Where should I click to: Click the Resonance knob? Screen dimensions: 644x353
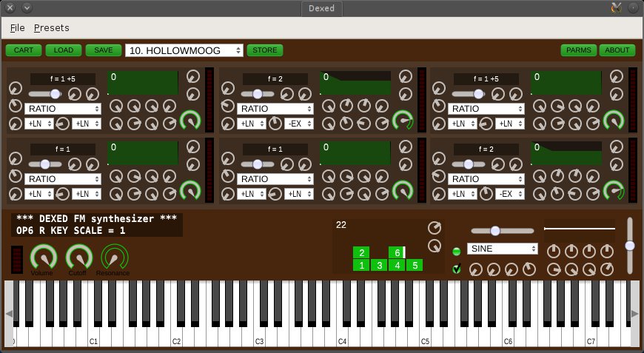pyautogui.click(x=113, y=258)
